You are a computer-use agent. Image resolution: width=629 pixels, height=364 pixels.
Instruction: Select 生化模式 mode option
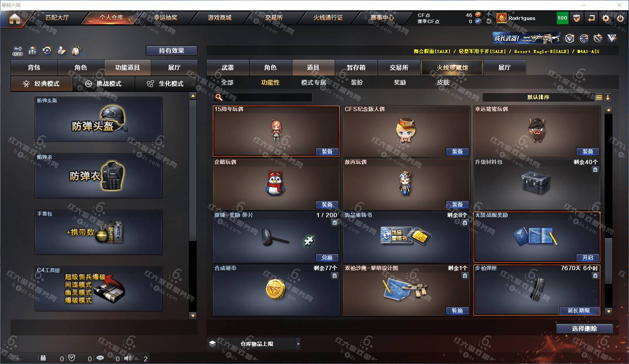(x=166, y=84)
